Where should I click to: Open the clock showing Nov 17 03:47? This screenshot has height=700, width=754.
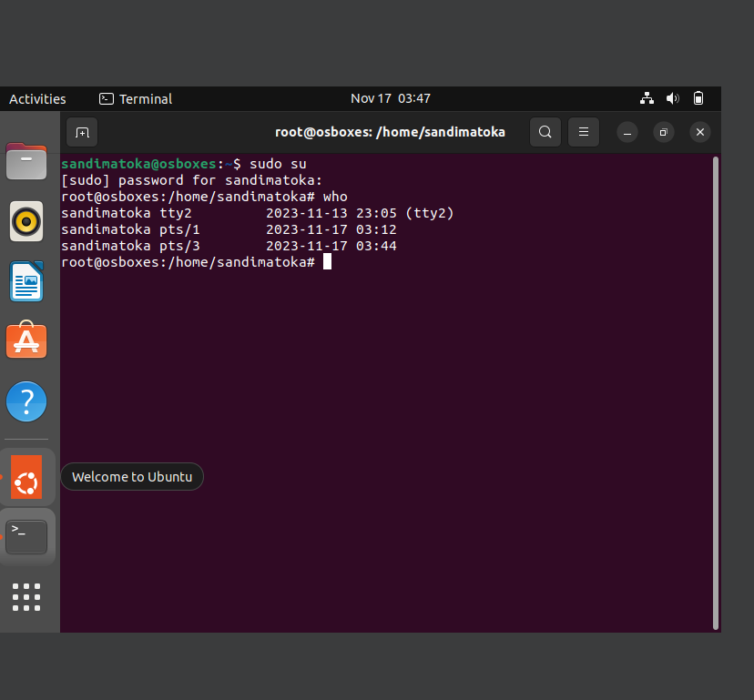[x=391, y=98]
